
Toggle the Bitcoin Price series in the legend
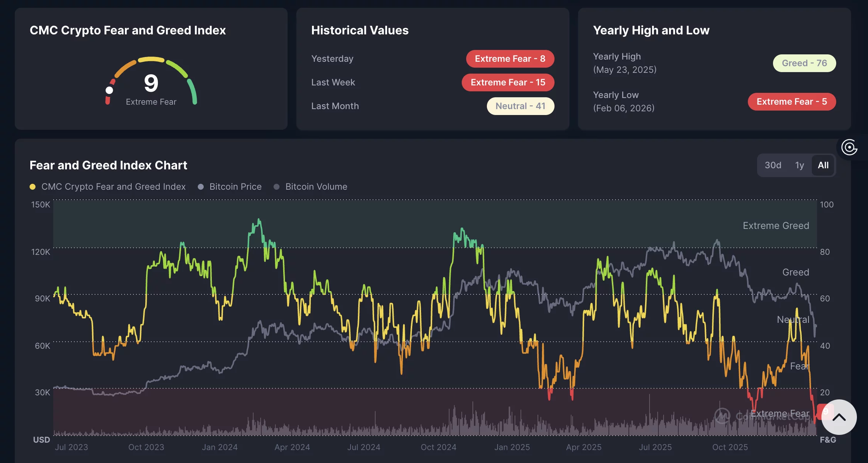coord(235,186)
